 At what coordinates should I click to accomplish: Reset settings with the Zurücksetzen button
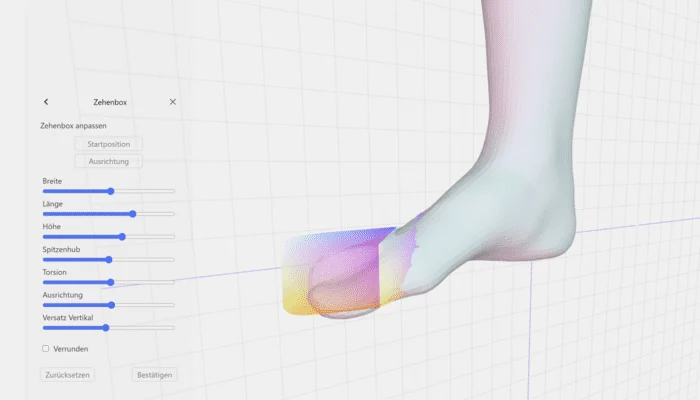(x=68, y=375)
